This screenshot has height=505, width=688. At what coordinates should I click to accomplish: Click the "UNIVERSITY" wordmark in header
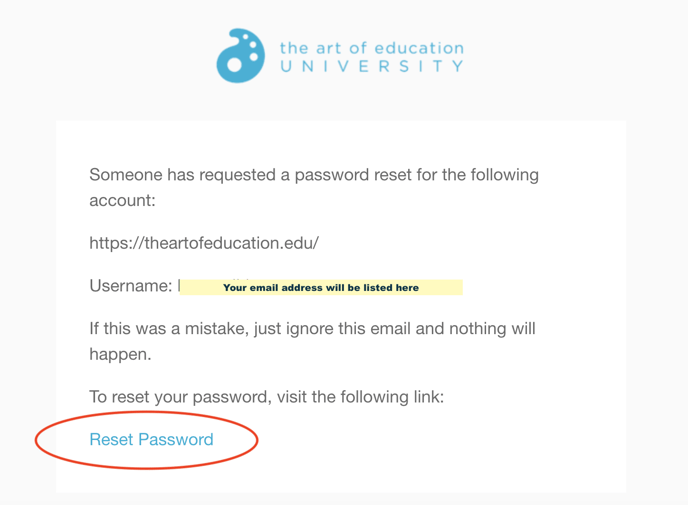click(372, 66)
